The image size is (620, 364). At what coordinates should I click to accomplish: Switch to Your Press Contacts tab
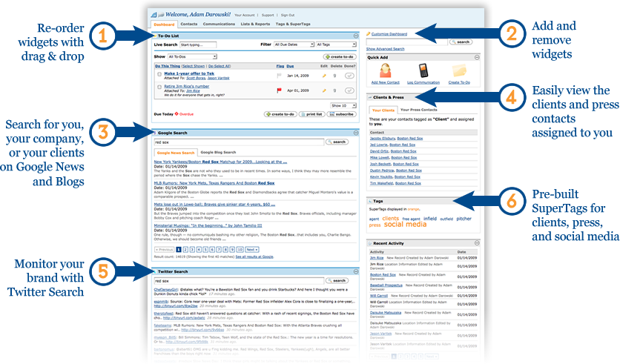419,110
